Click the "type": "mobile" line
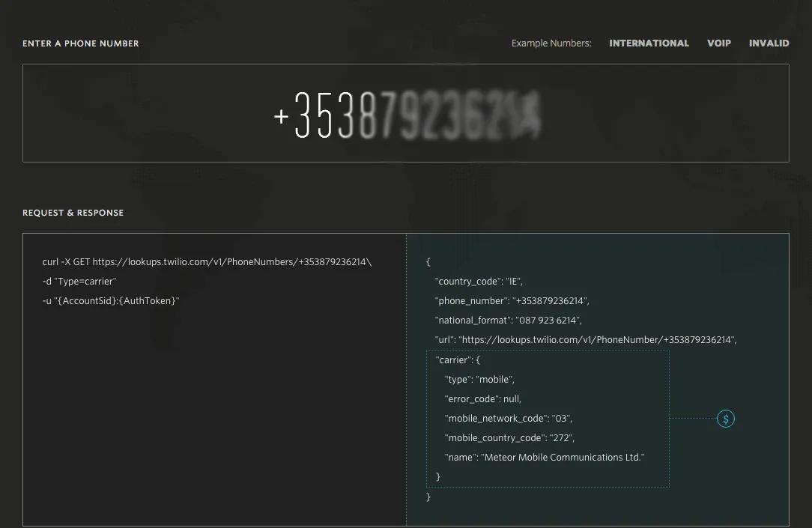 coord(479,380)
